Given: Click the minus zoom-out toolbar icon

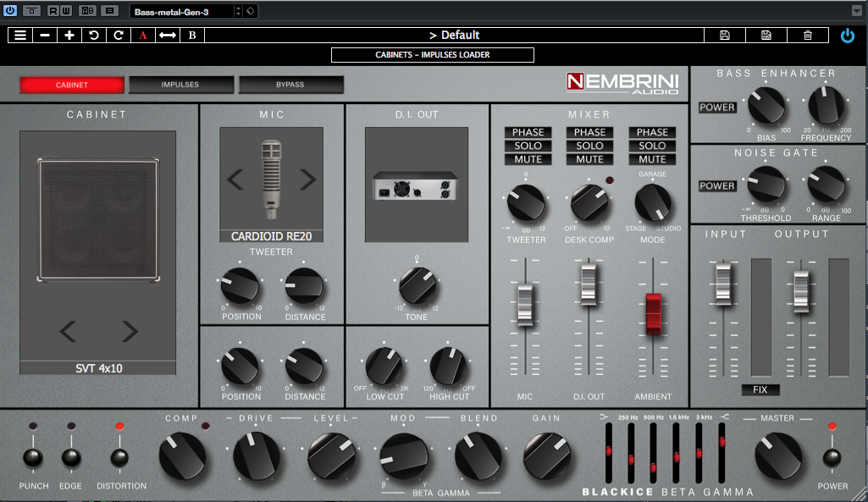Looking at the screenshot, I should (45, 35).
